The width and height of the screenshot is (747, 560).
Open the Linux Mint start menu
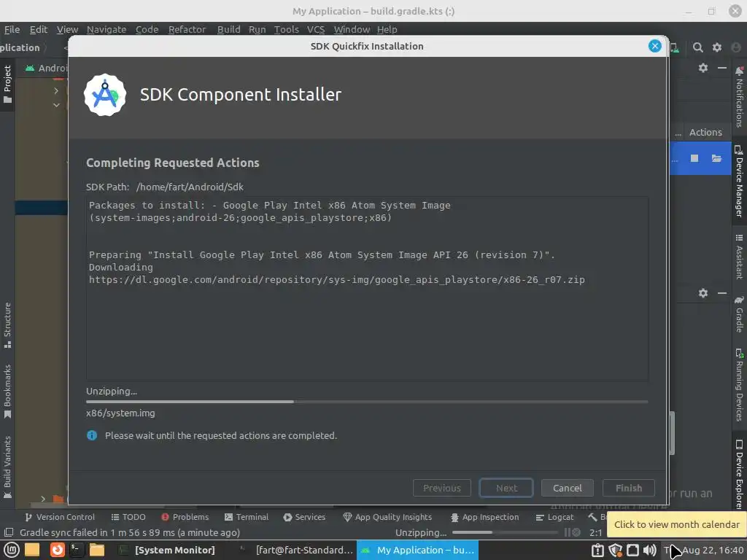[x=12, y=550]
